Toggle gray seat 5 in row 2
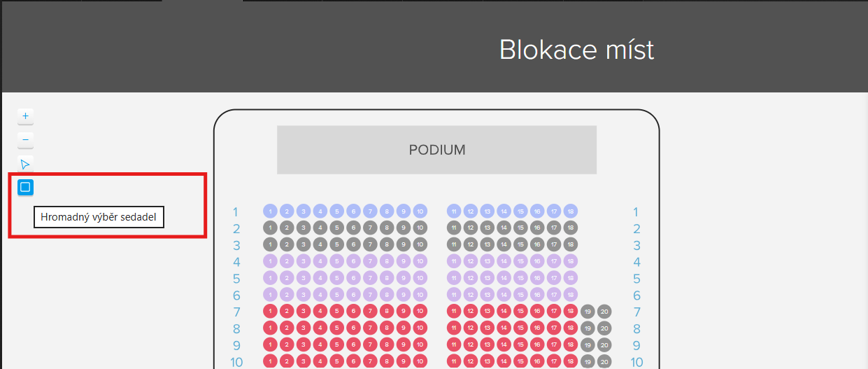This screenshot has width=868, height=369. point(336,228)
